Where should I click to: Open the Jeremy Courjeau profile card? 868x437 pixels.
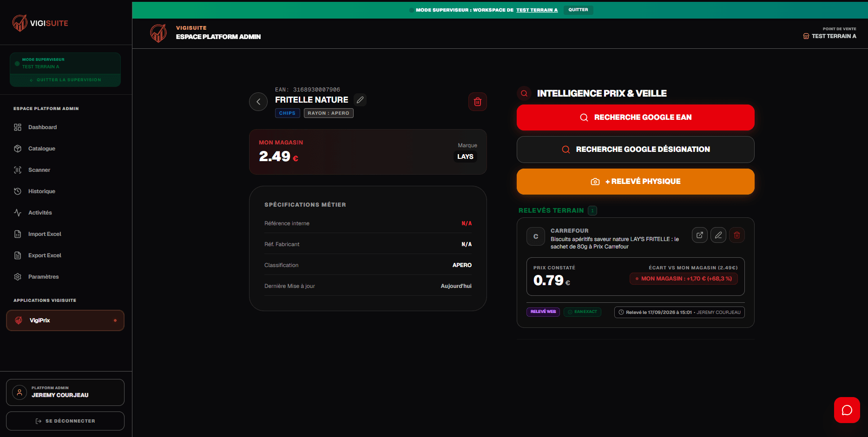coord(65,392)
